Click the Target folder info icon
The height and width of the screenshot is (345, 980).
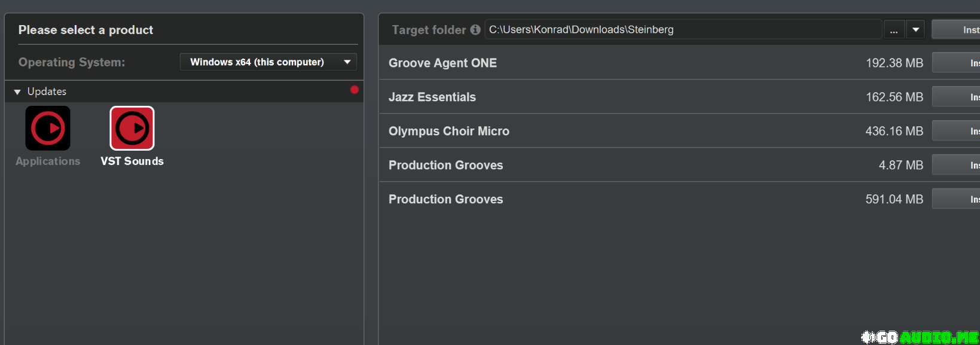click(x=475, y=29)
